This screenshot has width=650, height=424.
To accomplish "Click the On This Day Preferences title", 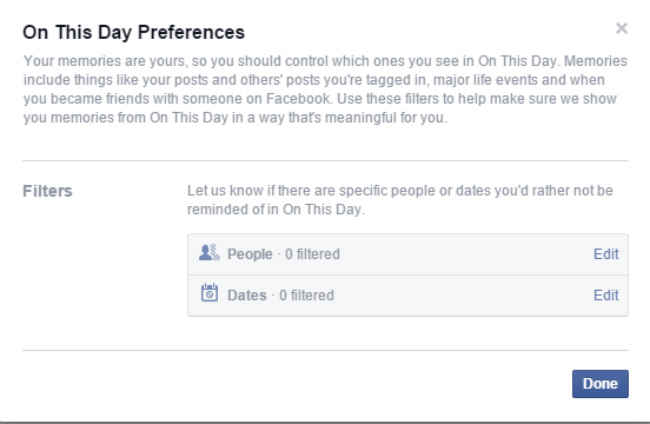I will 133,32.
